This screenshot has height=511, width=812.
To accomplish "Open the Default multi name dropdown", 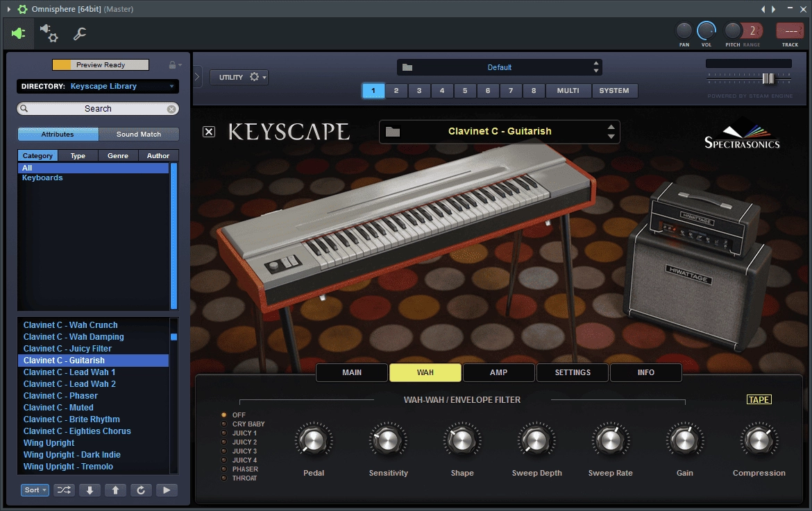I will coord(499,67).
